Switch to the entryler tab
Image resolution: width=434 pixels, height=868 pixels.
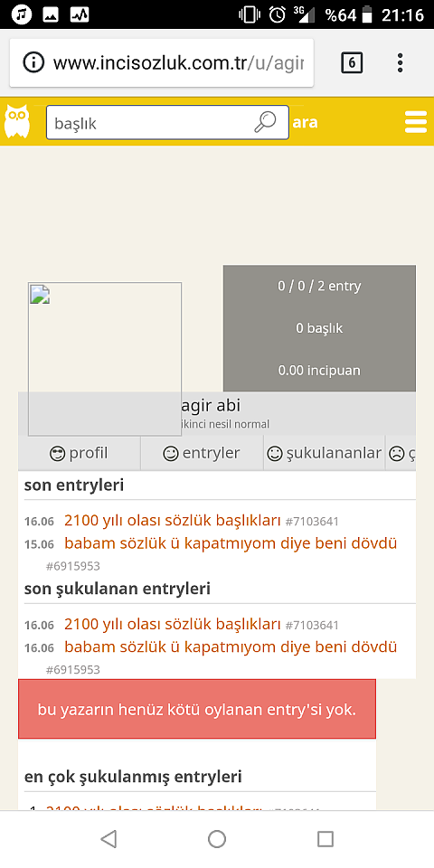tap(202, 453)
